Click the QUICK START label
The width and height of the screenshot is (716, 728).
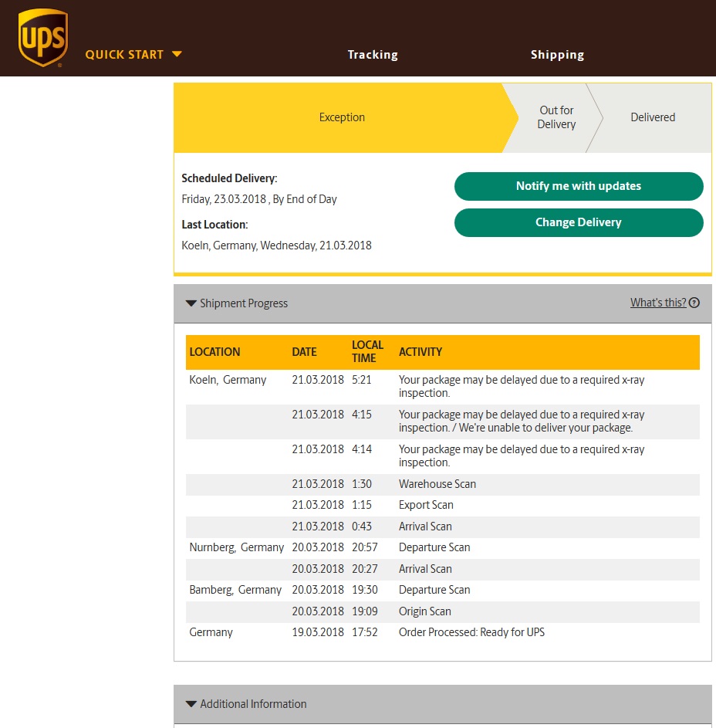124,54
